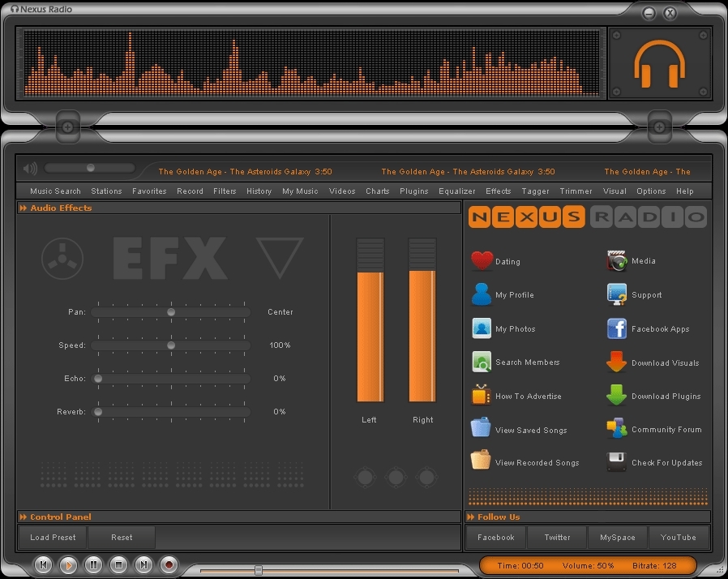This screenshot has width=728, height=579.
Task: Click the Reverb slider handle
Action: point(98,412)
